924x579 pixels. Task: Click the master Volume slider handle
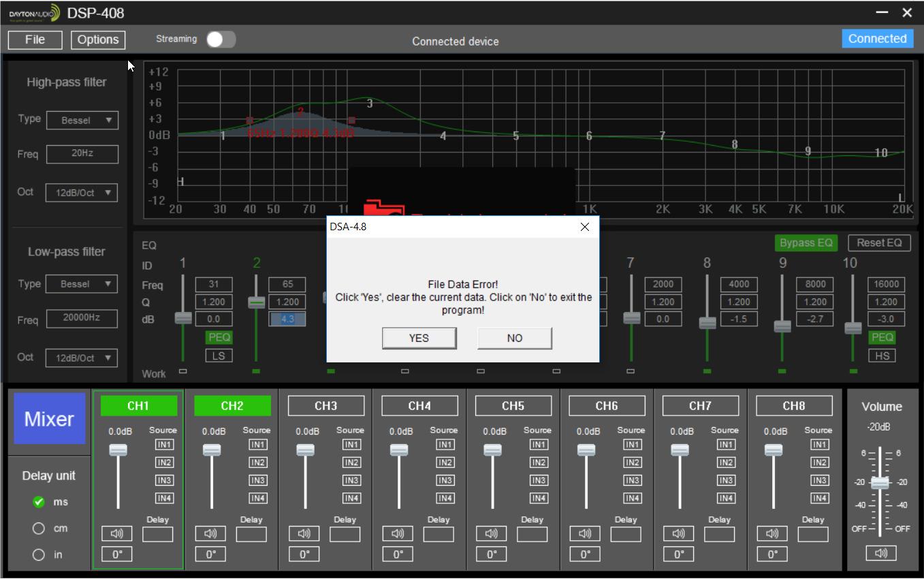point(880,482)
